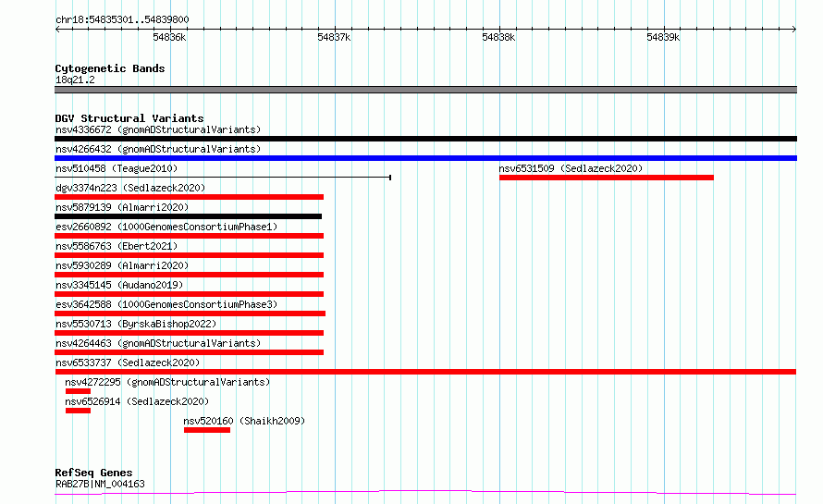Select the nsv520160 (Shaikh2009) red bar
The image size is (823, 504).
pyautogui.click(x=207, y=430)
